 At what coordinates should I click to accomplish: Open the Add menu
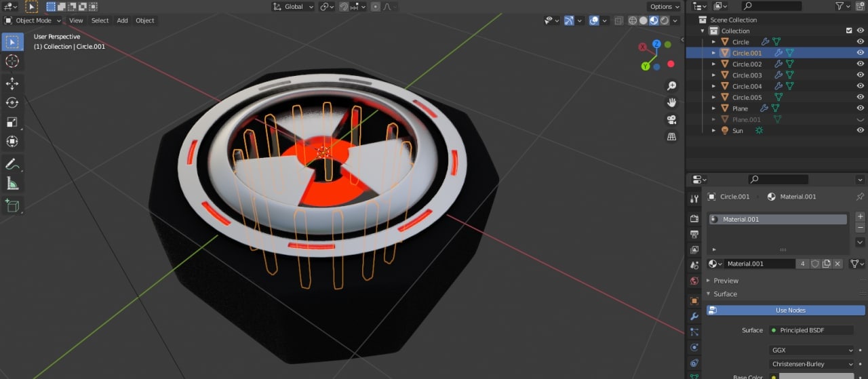pyautogui.click(x=122, y=20)
